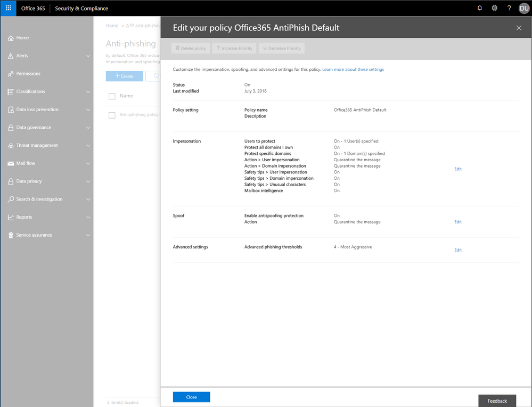Click the Service assurance ribbon icon
The image size is (532, 407).
click(x=11, y=235)
